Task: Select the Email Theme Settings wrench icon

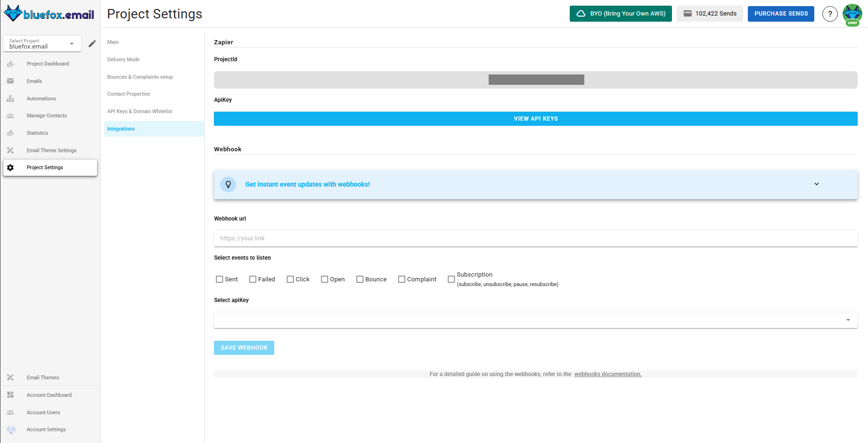Action: pos(10,150)
